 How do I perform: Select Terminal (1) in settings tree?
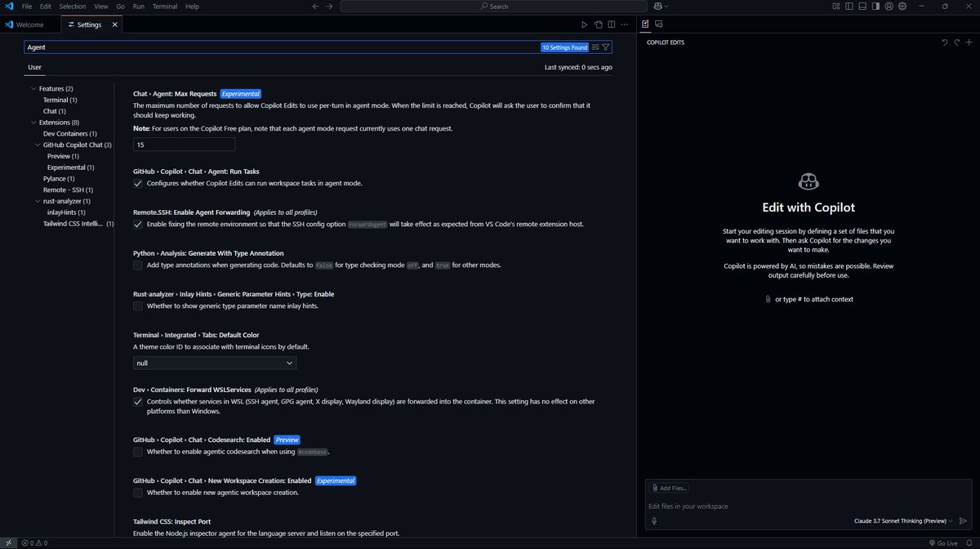(60, 100)
